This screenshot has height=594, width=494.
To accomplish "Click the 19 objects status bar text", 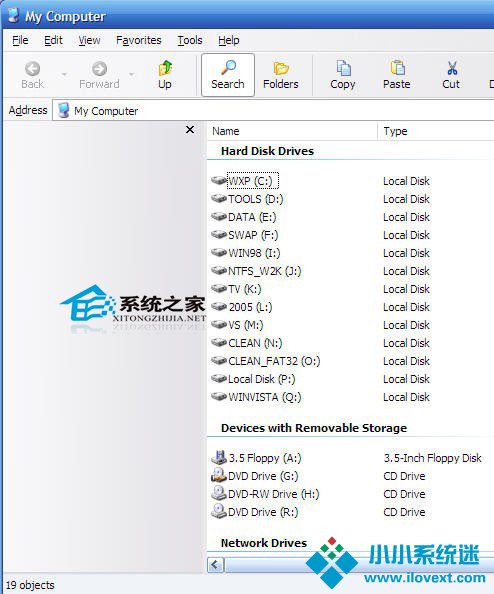I will click(30, 585).
